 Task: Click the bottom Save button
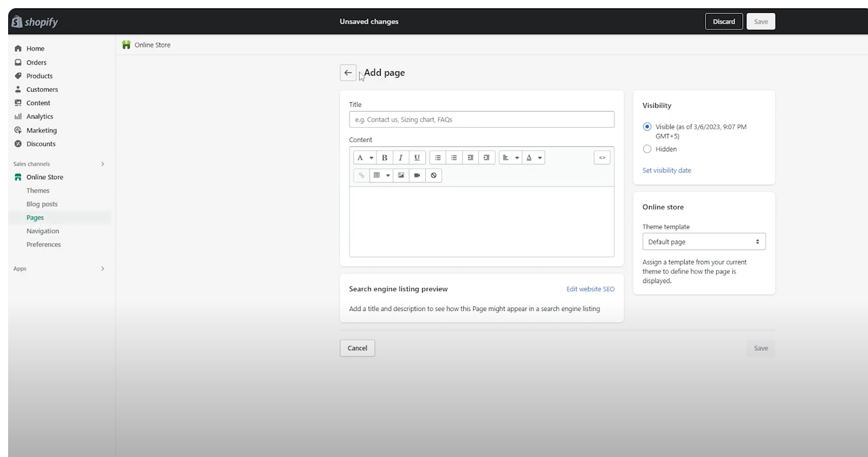click(x=761, y=348)
